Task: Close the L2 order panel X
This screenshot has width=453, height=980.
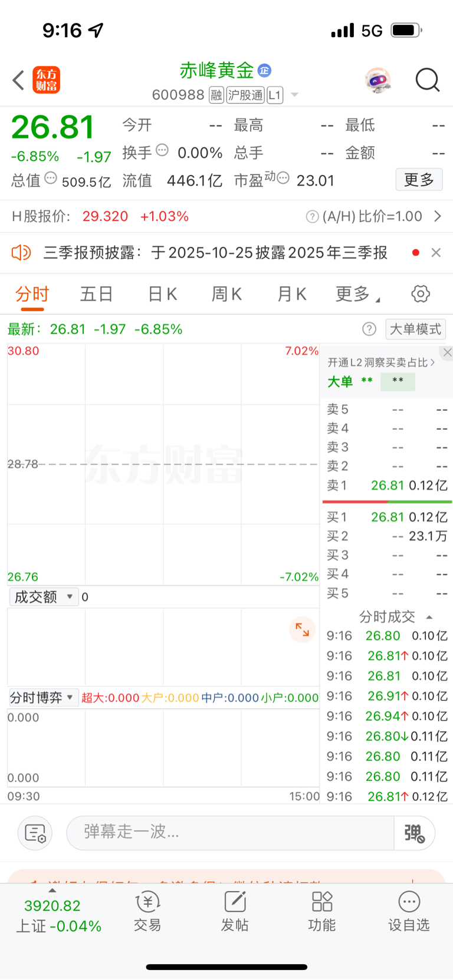Action: (x=448, y=352)
